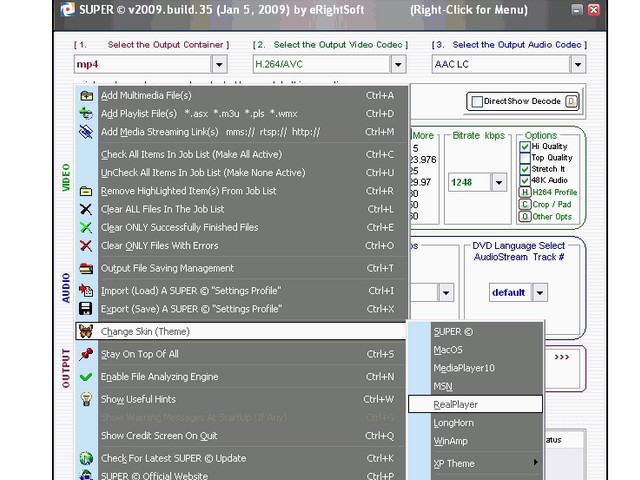Image resolution: width=640 pixels, height=480 pixels.
Task: Choose Export (Save) A Settings Profile entry
Action: [242, 309]
